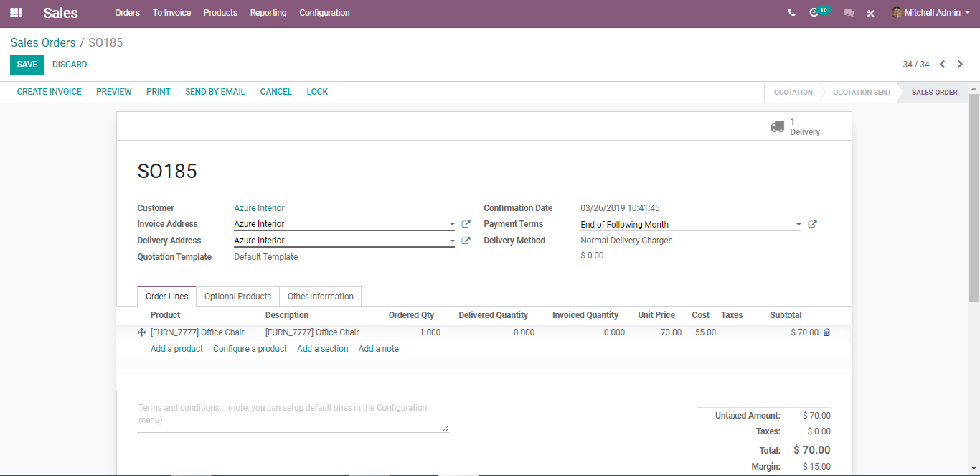The width and height of the screenshot is (980, 476).
Task: Open the Products menu
Action: pyautogui.click(x=220, y=13)
